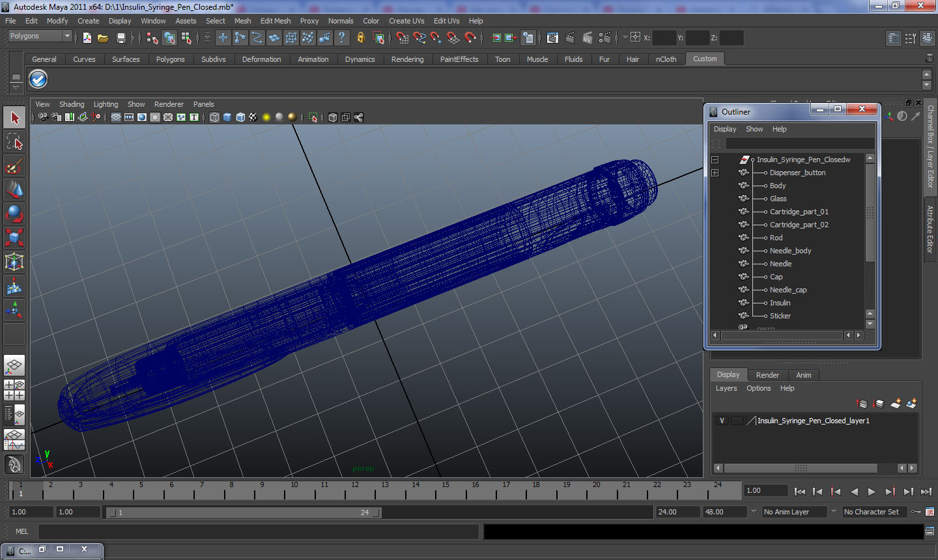Toggle visibility V of Insulin_Syringe_Pen_Closed_layer1
Image resolution: width=938 pixels, height=560 pixels.
coord(722,421)
